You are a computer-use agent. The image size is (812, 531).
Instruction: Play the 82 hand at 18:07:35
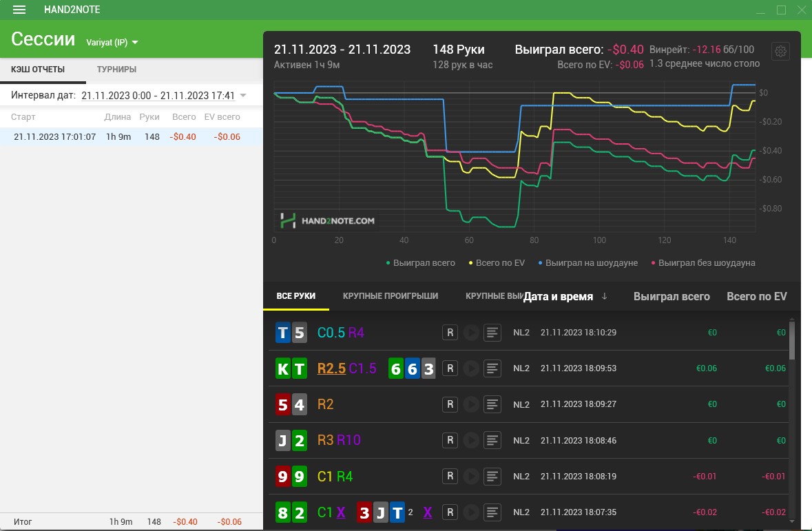470,512
